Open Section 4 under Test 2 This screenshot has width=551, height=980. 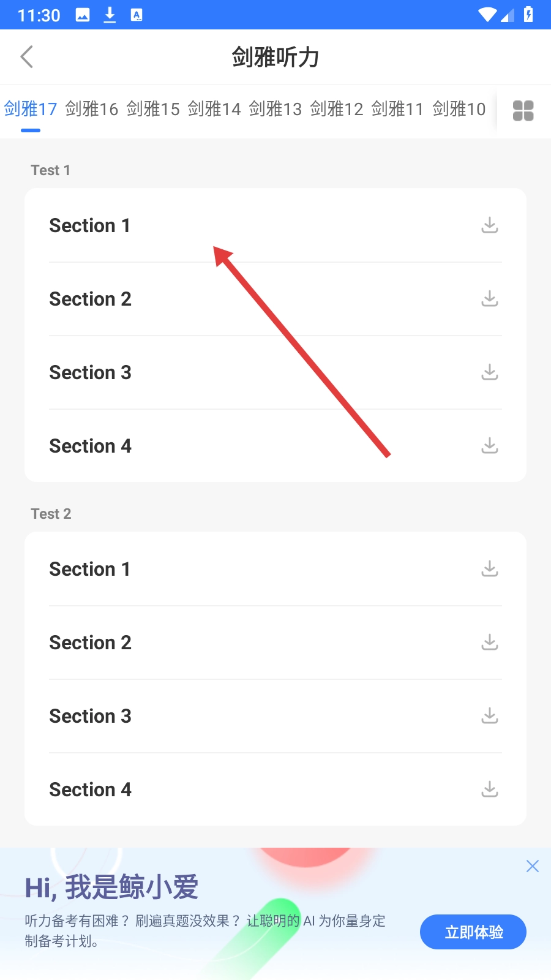tap(91, 790)
